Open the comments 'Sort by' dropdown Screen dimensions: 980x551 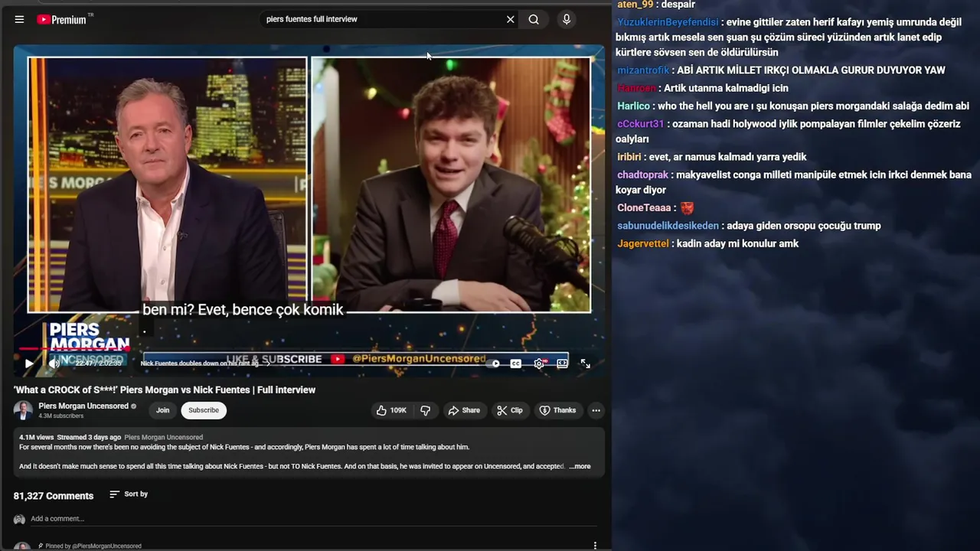(x=129, y=494)
